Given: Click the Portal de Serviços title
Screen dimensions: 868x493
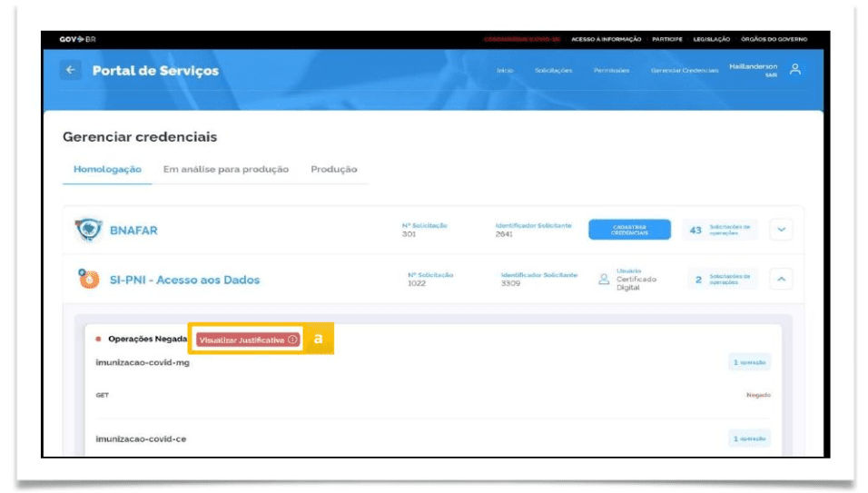Looking at the screenshot, I should click(155, 71).
